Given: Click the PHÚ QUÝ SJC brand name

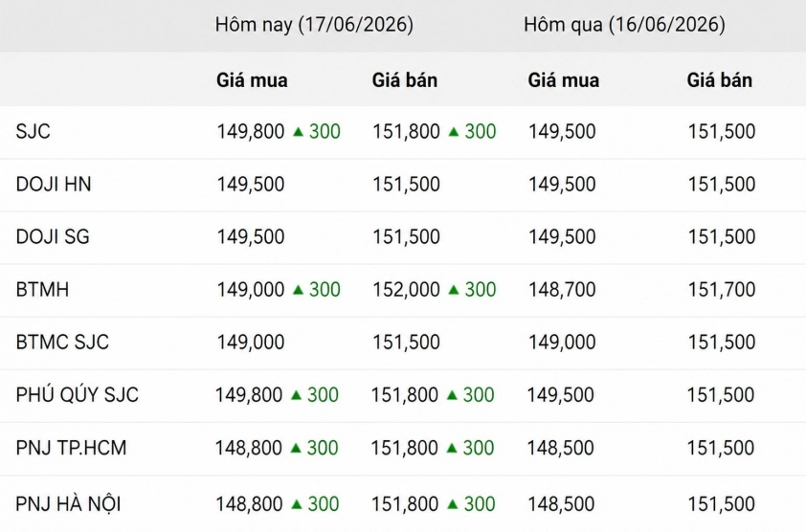Looking at the screenshot, I should click(78, 395).
